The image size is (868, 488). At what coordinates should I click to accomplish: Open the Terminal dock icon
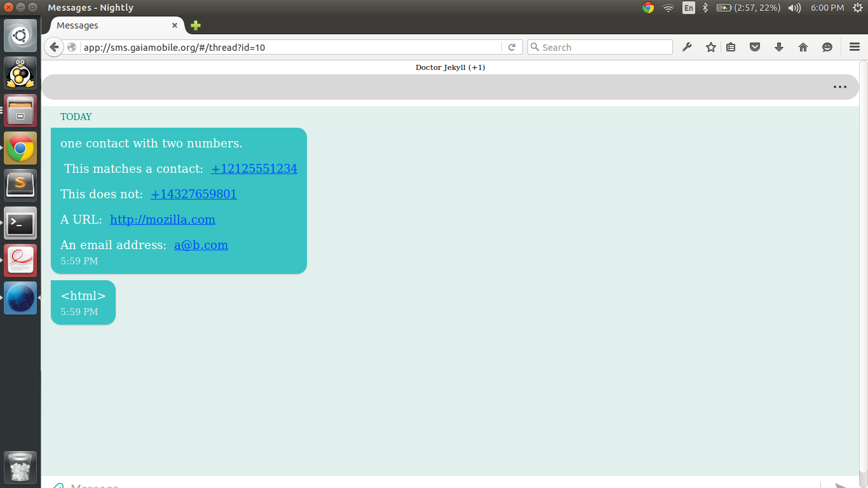coord(20,223)
